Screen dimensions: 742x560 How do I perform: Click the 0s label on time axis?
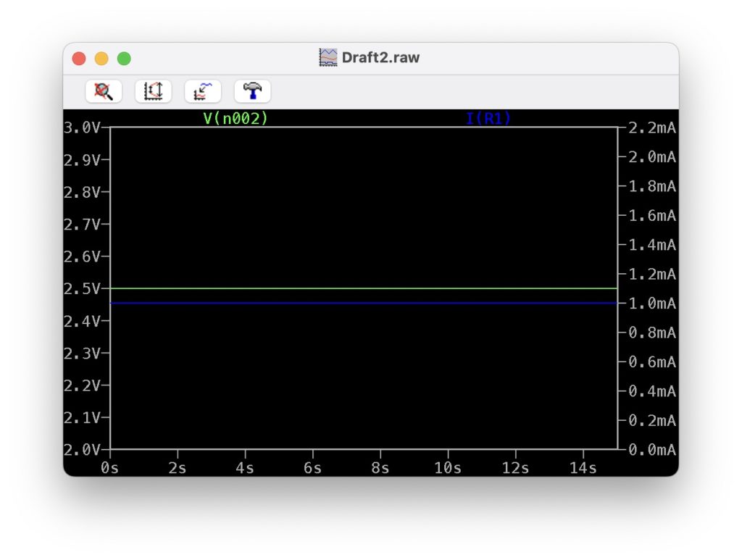(110, 468)
